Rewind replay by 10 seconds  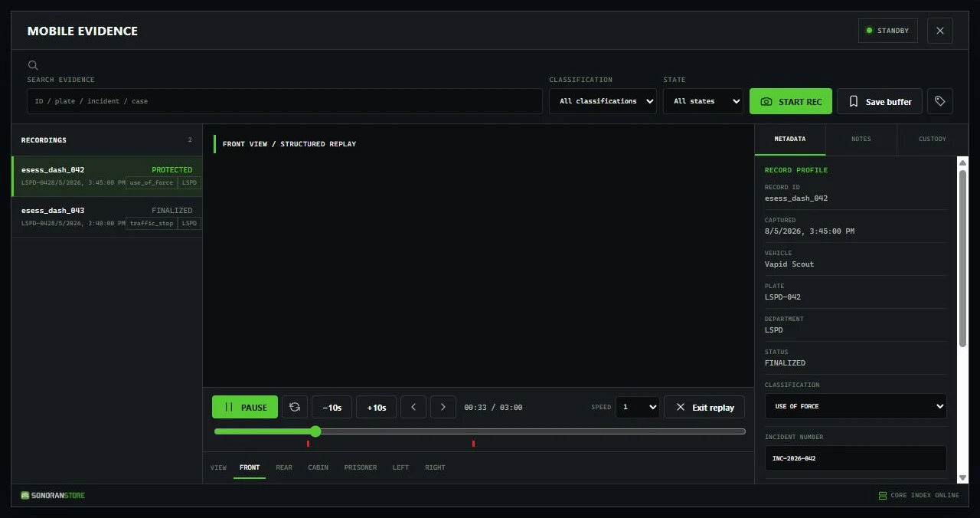pos(332,407)
